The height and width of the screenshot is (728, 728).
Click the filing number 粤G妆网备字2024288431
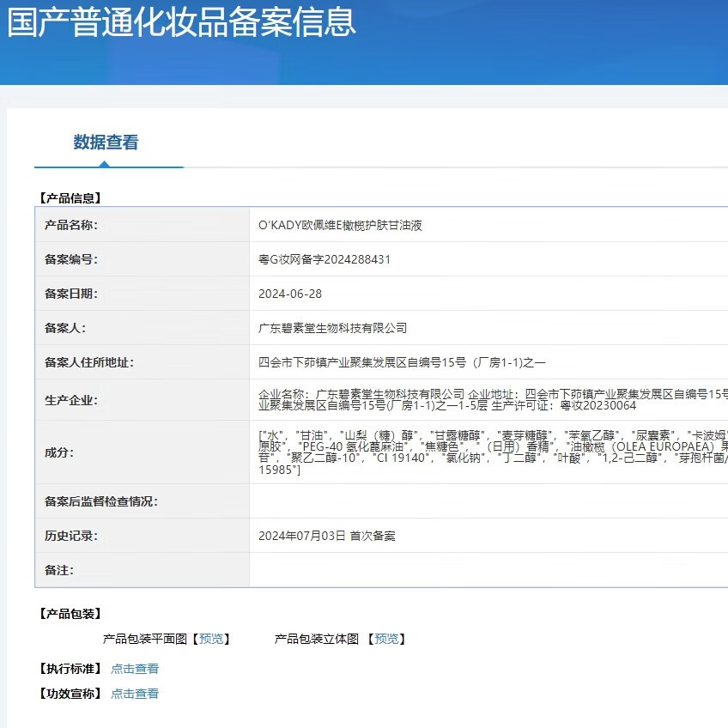(x=325, y=259)
